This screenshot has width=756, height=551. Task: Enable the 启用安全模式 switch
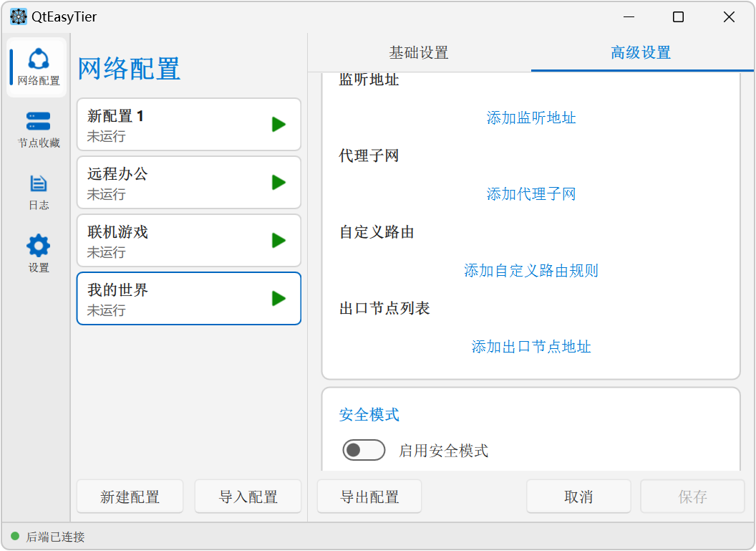[x=364, y=450]
